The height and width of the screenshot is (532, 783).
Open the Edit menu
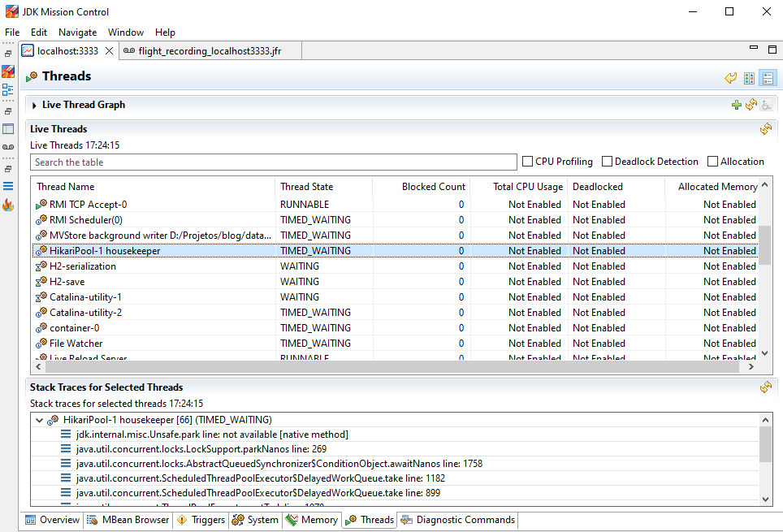39,32
